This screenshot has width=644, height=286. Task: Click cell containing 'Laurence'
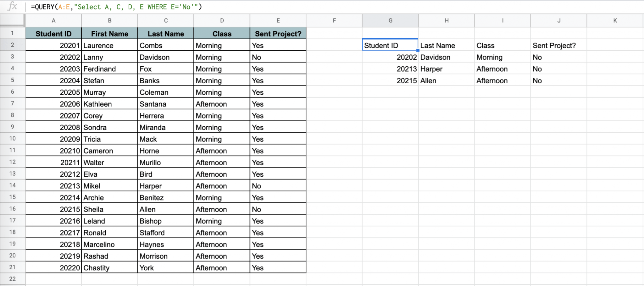(109, 45)
